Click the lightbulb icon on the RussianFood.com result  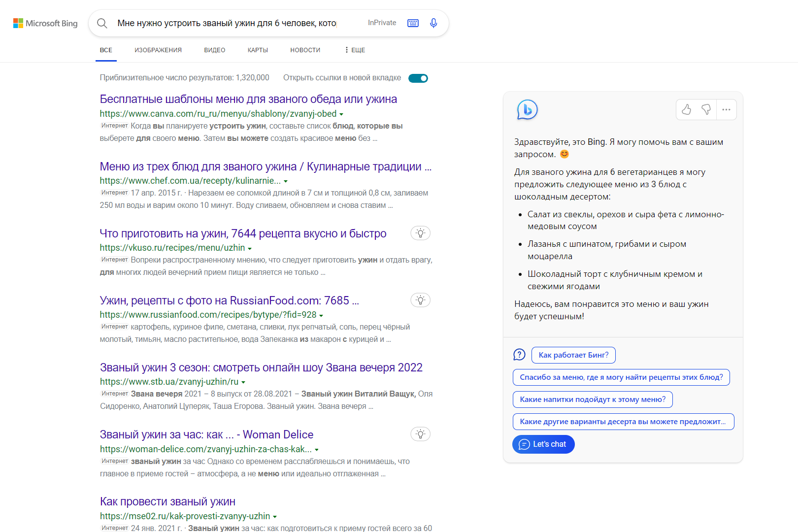coord(420,299)
